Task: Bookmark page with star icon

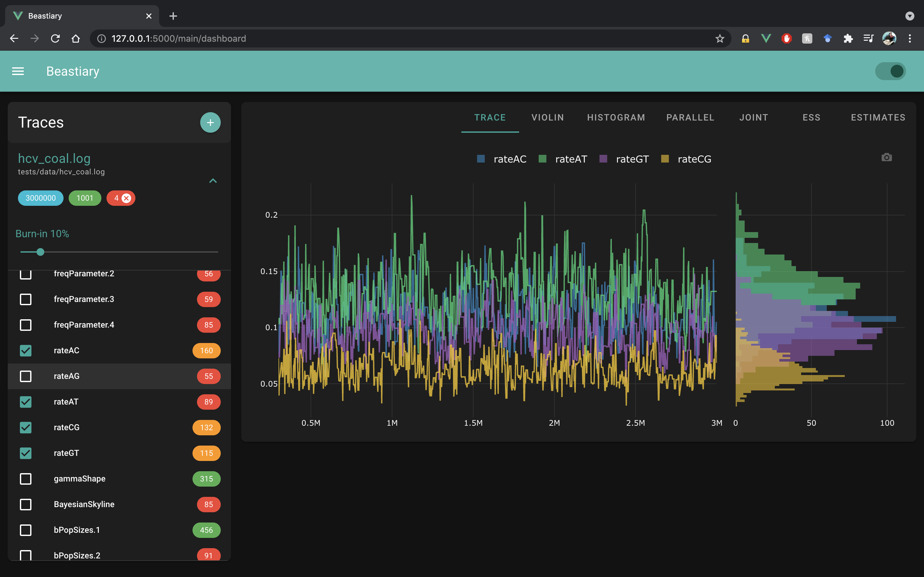Action: pos(719,38)
